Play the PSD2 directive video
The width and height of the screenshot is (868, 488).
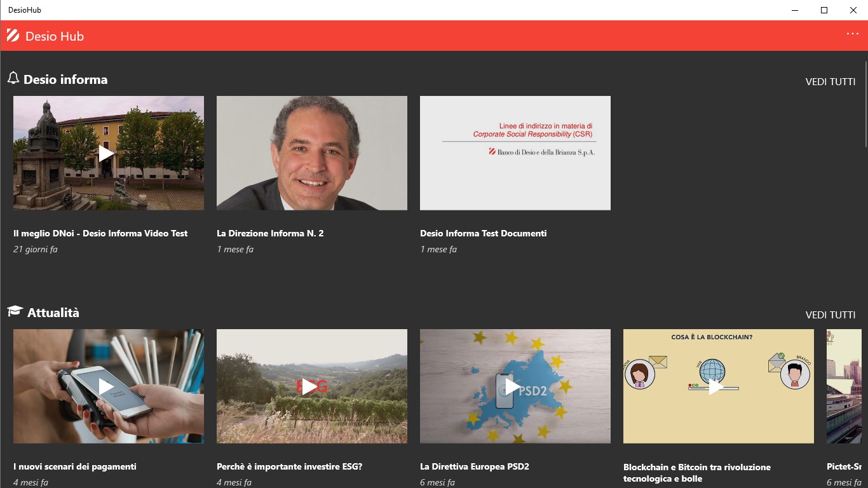pos(513,386)
